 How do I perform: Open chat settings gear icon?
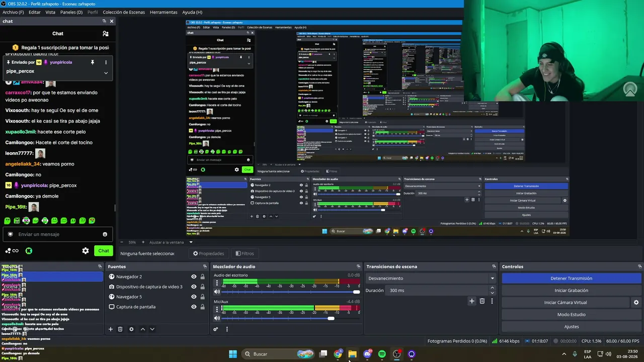click(x=86, y=251)
